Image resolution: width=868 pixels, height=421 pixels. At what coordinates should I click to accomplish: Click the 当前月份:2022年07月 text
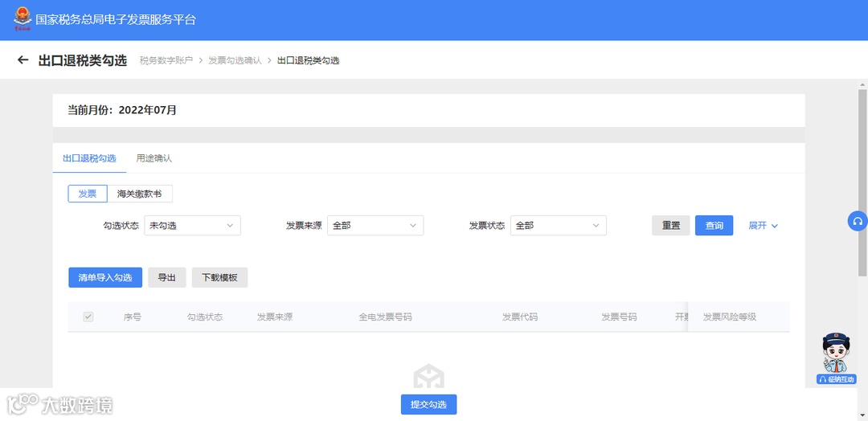122,110
